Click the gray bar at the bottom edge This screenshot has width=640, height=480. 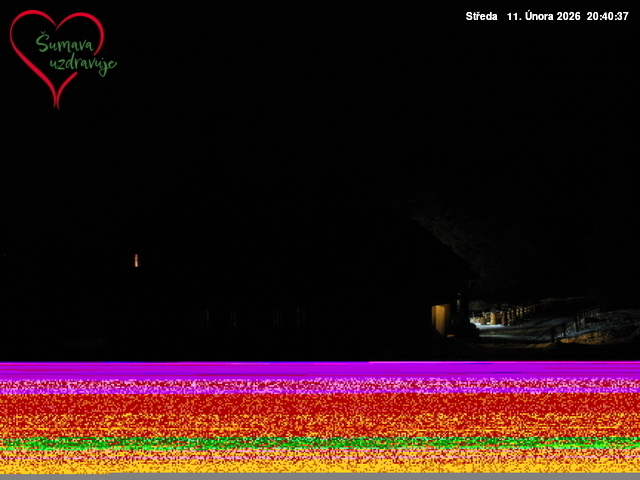tap(320, 476)
